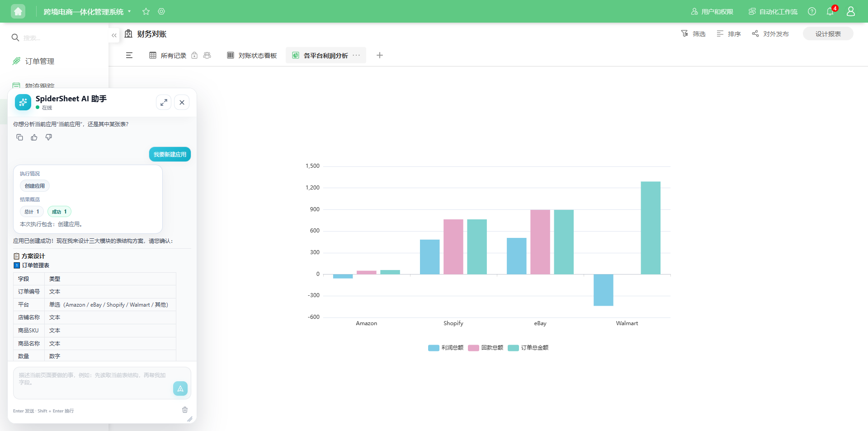Open app settings gear beside star
This screenshot has height=431, width=868.
coord(161,11)
